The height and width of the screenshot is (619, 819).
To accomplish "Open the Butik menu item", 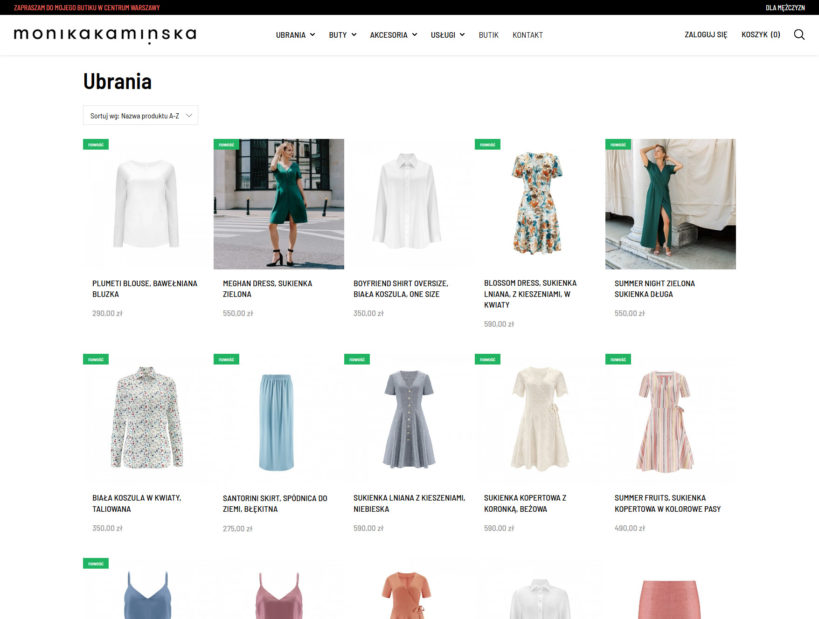I will point(488,35).
